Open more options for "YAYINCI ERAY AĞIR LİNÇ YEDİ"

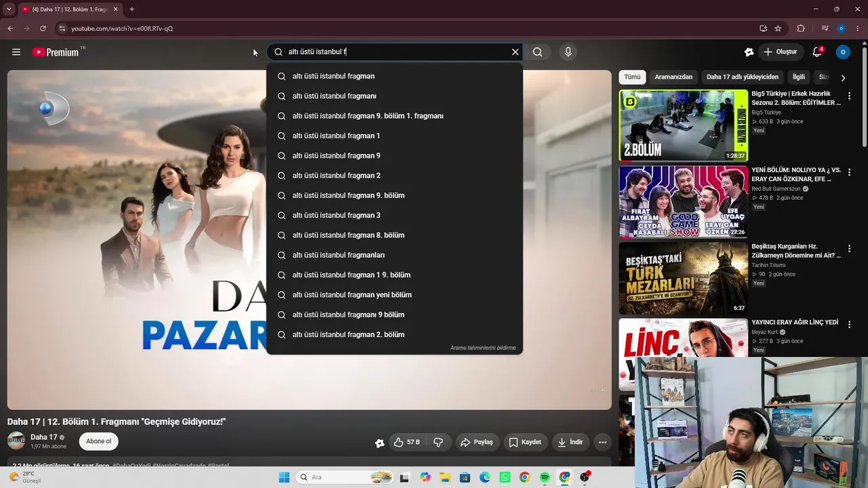(x=849, y=325)
